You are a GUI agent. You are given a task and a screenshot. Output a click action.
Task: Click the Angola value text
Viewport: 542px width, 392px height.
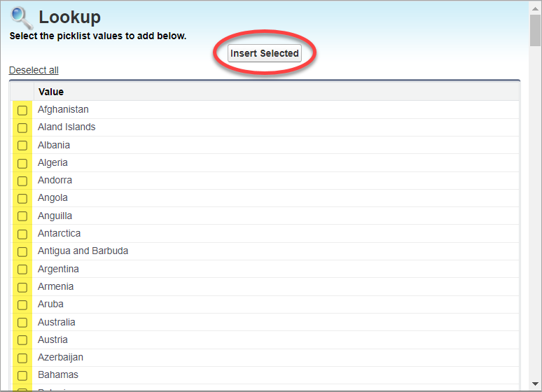pos(53,198)
